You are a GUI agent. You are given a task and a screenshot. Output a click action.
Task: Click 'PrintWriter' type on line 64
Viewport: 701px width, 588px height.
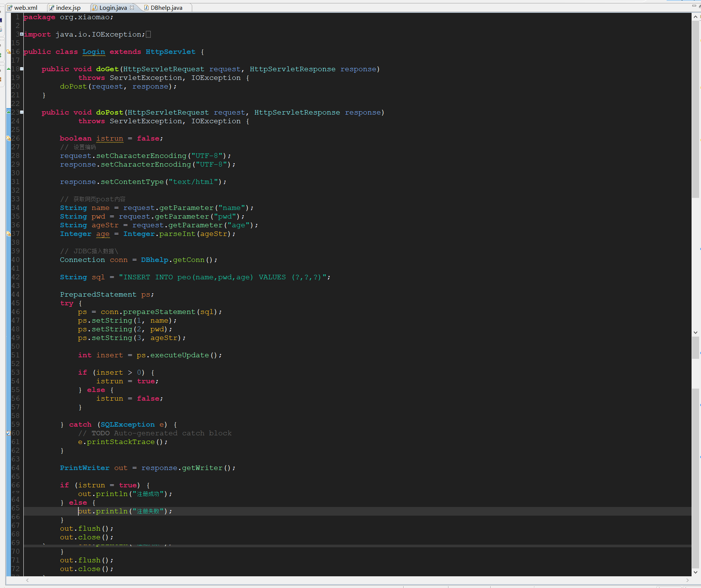85,468
